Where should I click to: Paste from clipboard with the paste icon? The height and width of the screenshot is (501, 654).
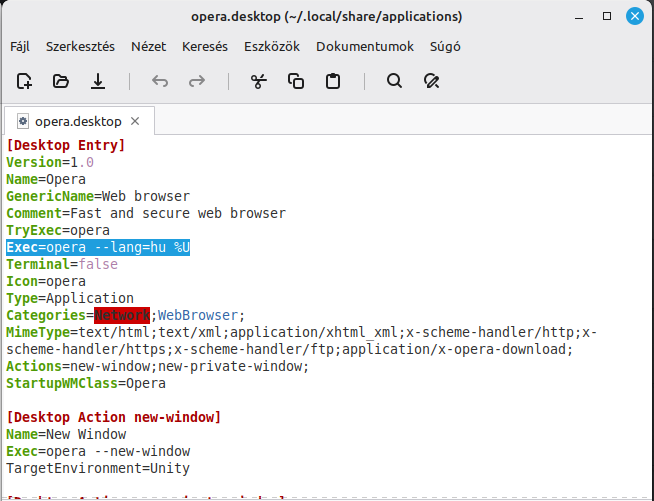pyautogui.click(x=333, y=81)
